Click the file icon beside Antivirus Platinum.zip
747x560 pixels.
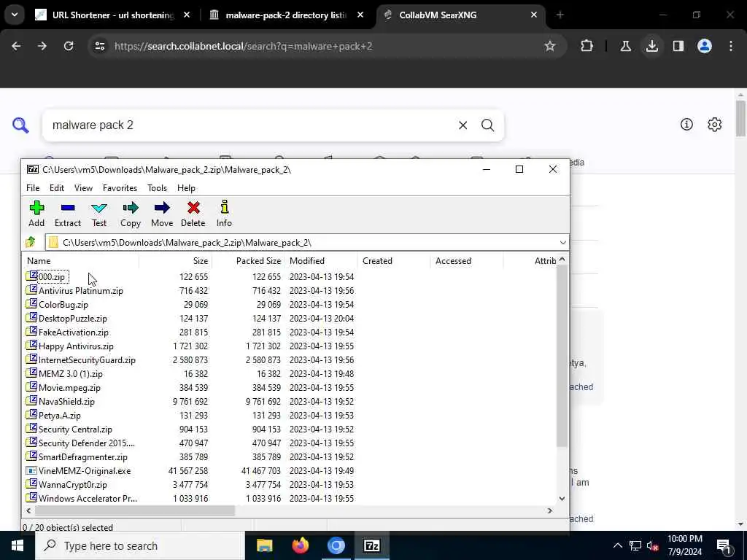[31, 290]
